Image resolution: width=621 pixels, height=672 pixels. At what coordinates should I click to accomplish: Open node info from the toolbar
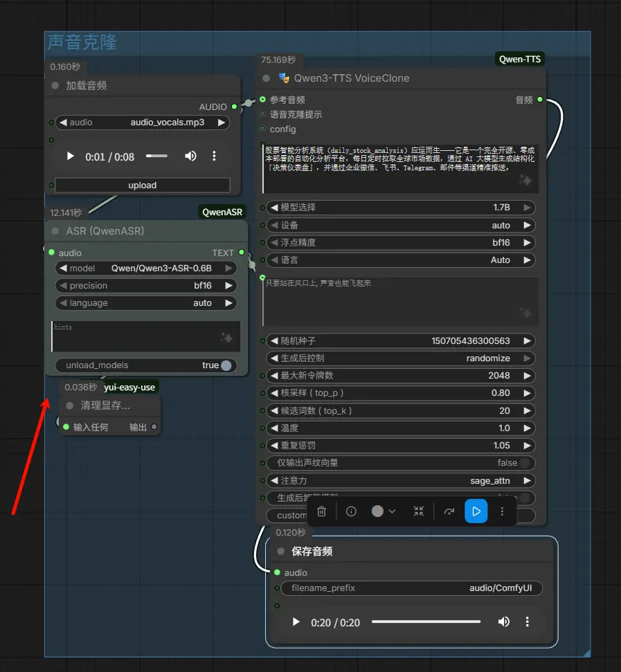pos(351,511)
